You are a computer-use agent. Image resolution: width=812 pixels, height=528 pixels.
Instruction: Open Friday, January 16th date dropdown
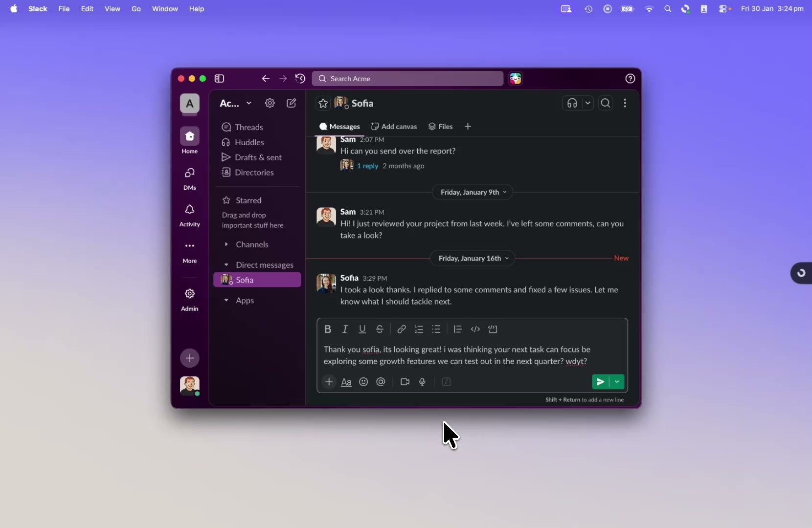coord(473,259)
